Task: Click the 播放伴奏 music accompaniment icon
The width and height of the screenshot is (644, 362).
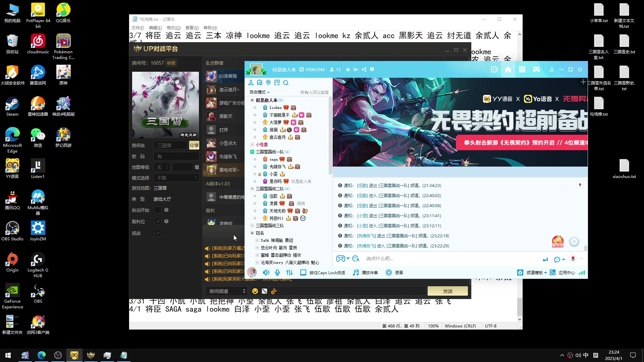Action: 356,273
